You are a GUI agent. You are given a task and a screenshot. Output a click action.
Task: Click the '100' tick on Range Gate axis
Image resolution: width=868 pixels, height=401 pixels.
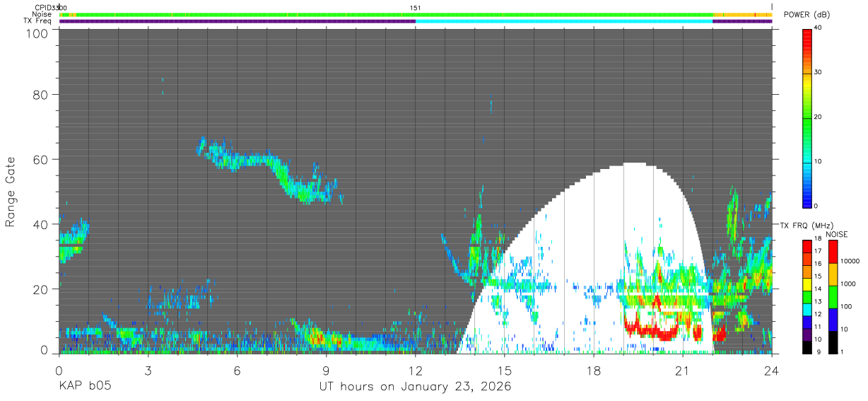point(37,33)
